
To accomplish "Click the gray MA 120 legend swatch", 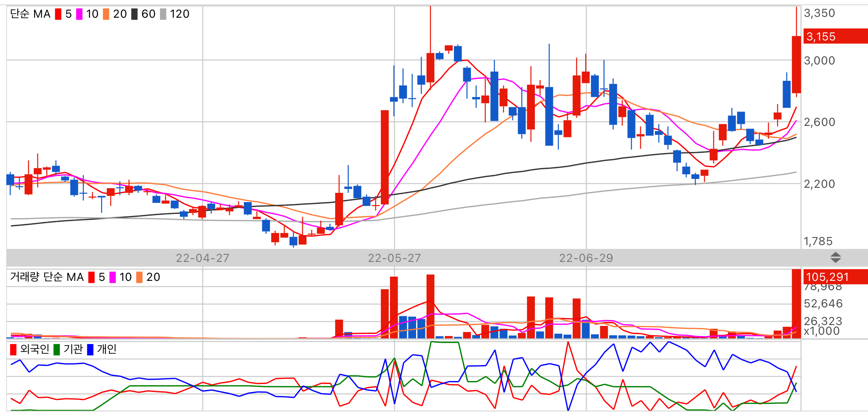I will click(x=163, y=14).
